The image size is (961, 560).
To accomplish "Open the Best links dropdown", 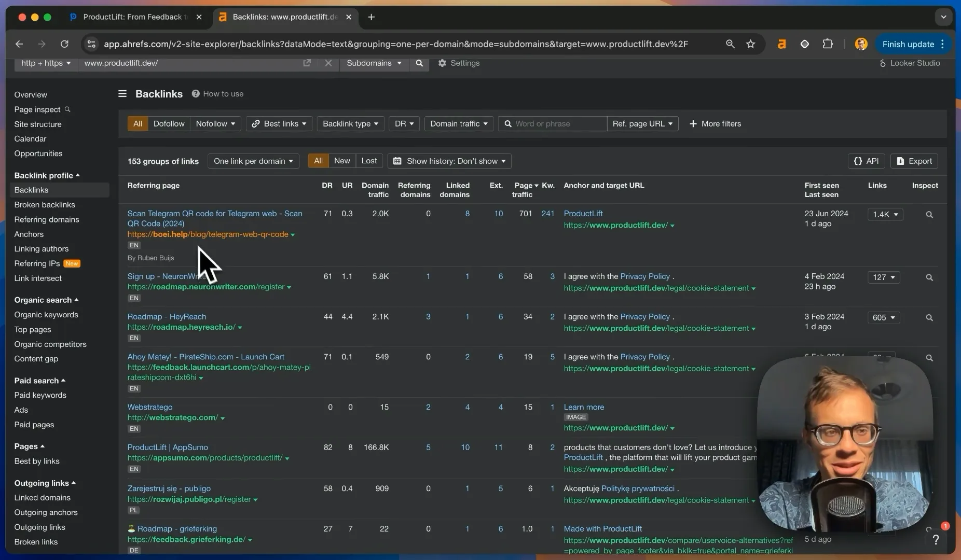I will (279, 124).
